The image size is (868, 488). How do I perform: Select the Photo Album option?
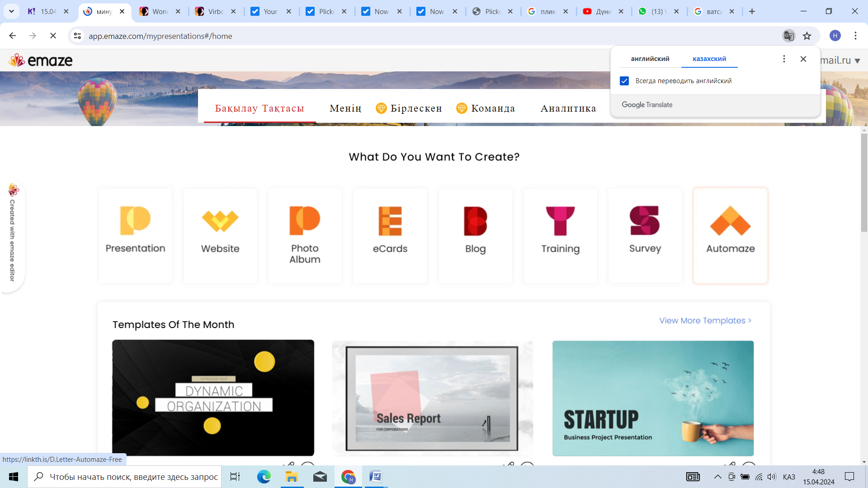click(305, 235)
